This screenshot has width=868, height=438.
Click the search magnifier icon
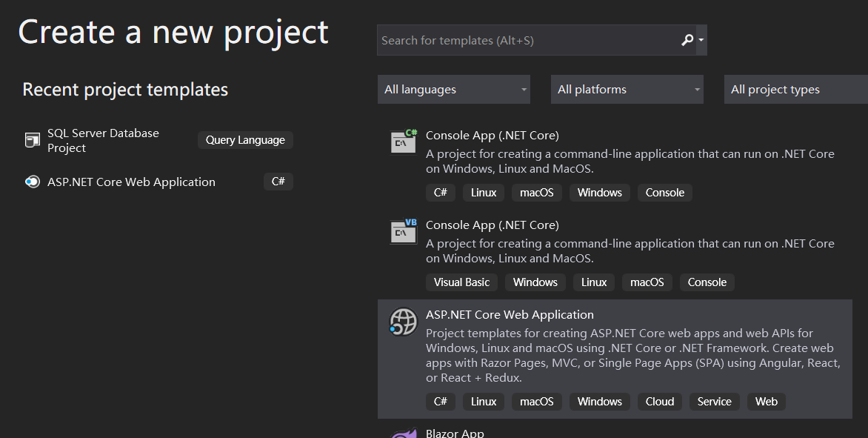[687, 40]
